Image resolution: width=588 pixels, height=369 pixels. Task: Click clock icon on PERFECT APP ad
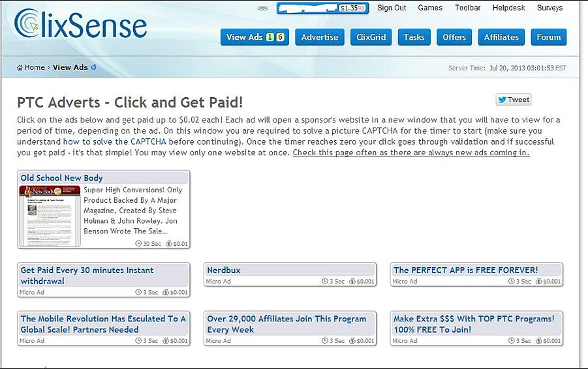pyautogui.click(x=511, y=281)
